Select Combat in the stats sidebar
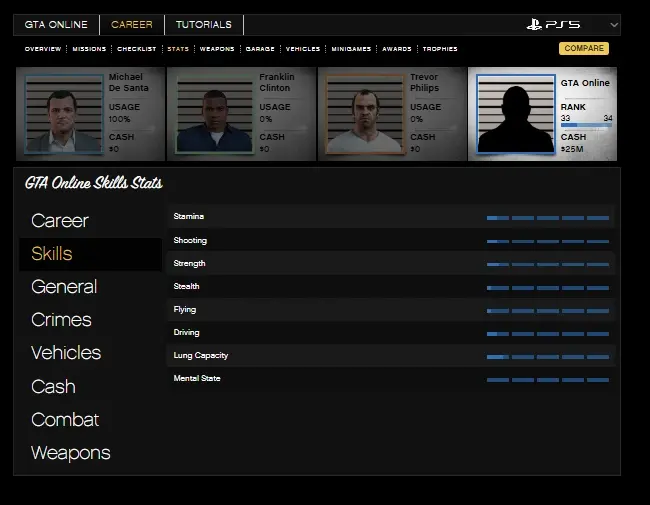This screenshot has width=650, height=505. tap(65, 420)
